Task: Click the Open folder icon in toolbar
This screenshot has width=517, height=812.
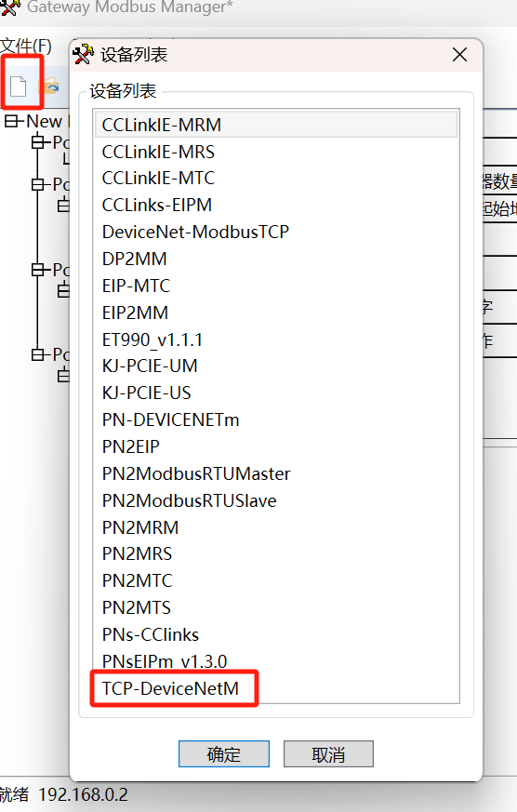Action: (x=50, y=86)
